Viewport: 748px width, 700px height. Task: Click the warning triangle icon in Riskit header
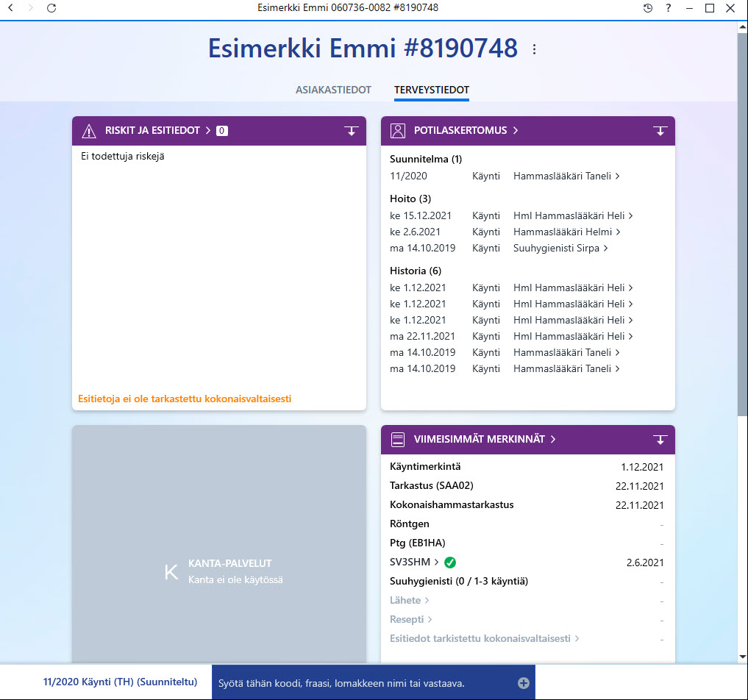tap(89, 131)
